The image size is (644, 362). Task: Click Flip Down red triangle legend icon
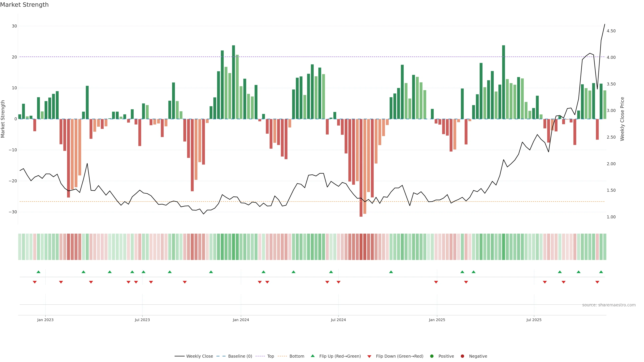pos(369,356)
